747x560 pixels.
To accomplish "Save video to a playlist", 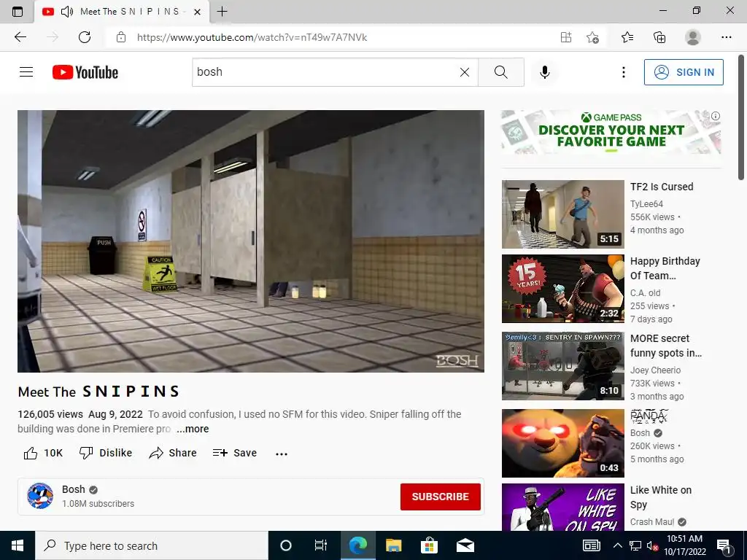I will pyautogui.click(x=235, y=453).
